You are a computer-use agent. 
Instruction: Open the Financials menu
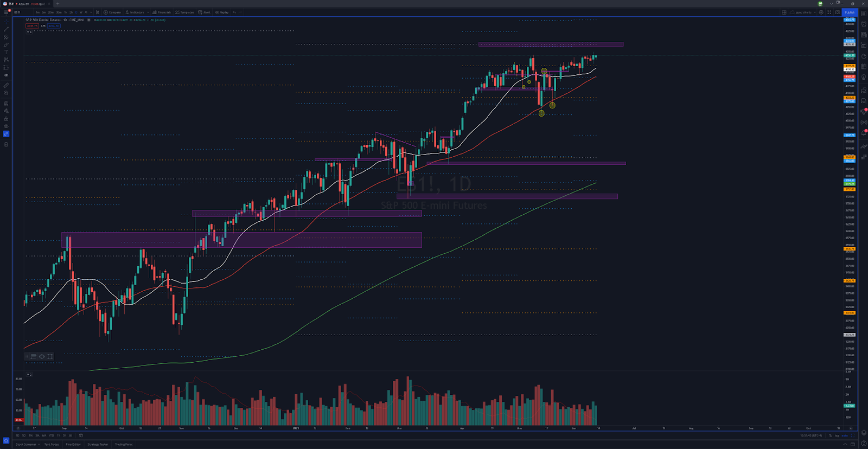coord(162,12)
